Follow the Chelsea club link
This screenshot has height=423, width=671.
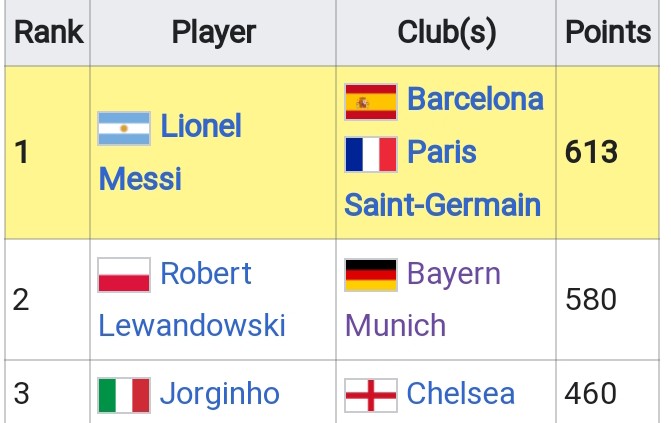click(x=460, y=394)
